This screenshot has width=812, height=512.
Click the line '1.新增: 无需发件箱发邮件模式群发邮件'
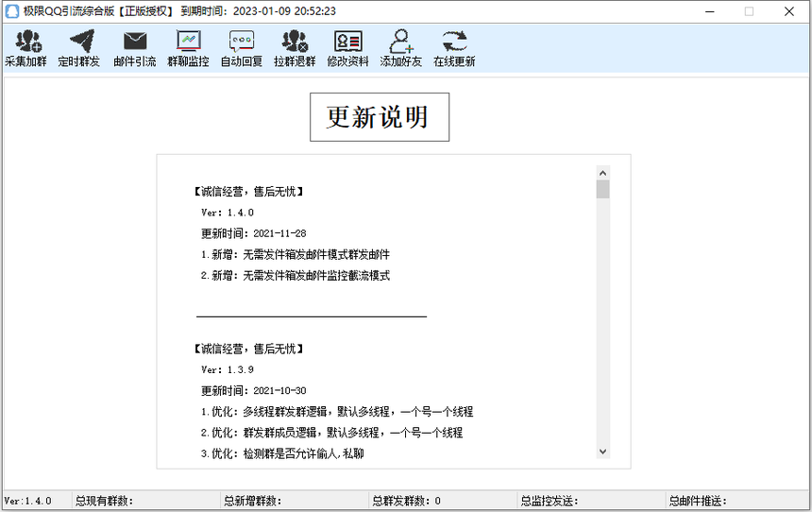tap(296, 254)
